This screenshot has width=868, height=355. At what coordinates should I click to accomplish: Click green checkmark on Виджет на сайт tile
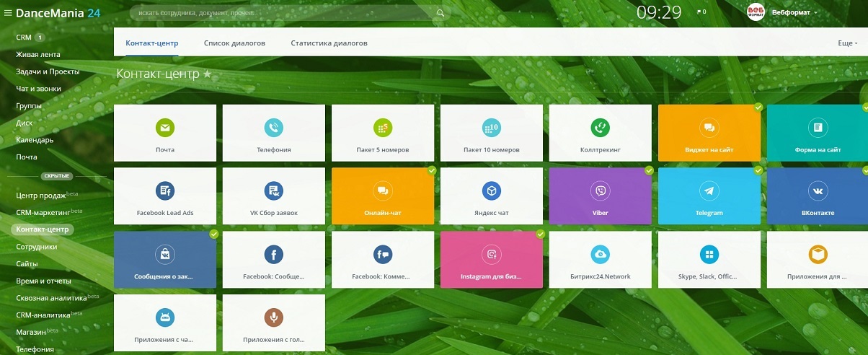[x=758, y=107]
